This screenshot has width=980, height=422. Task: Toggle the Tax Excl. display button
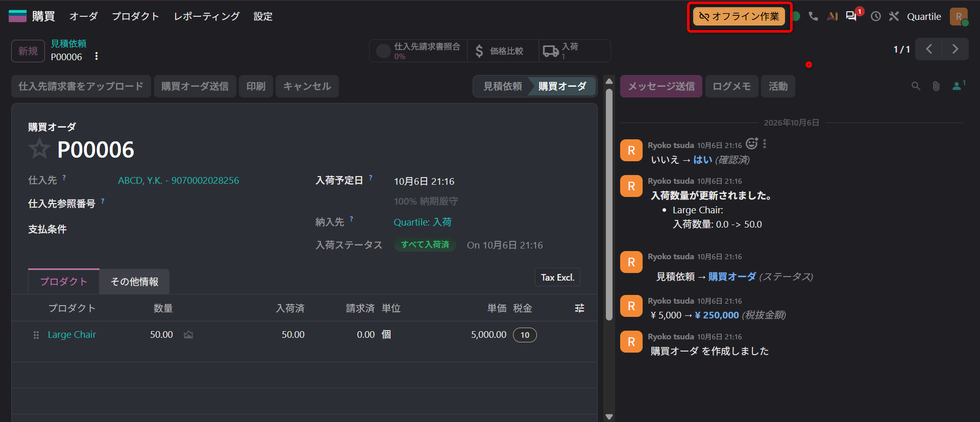(557, 278)
